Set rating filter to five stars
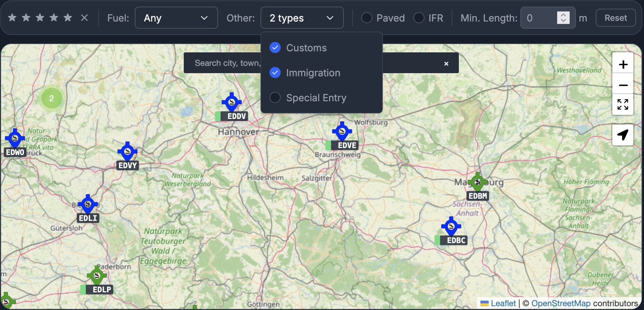 pyautogui.click(x=68, y=18)
